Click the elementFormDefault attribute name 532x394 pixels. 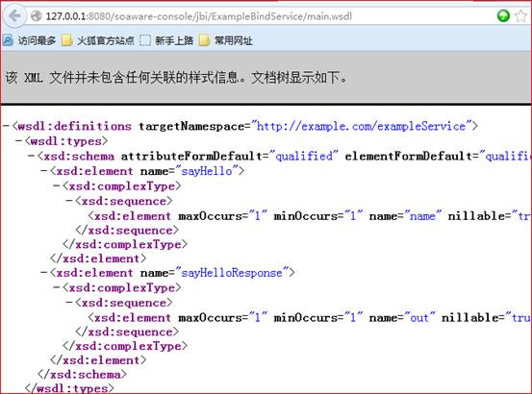coord(409,157)
